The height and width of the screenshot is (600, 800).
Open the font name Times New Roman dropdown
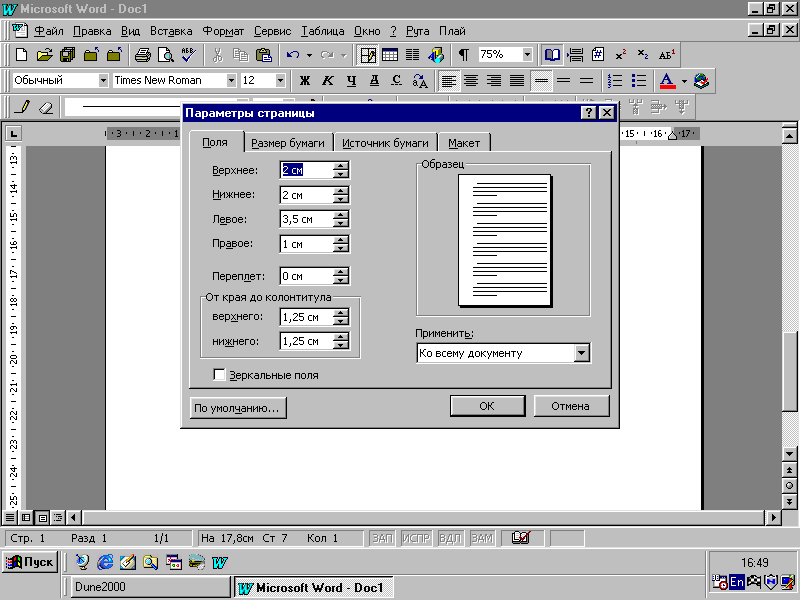[231, 81]
